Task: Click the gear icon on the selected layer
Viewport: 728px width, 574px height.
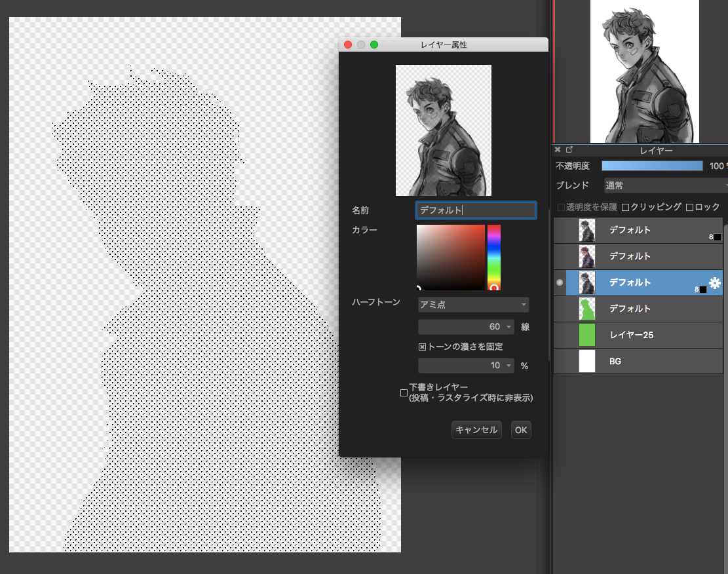Action: click(x=714, y=283)
